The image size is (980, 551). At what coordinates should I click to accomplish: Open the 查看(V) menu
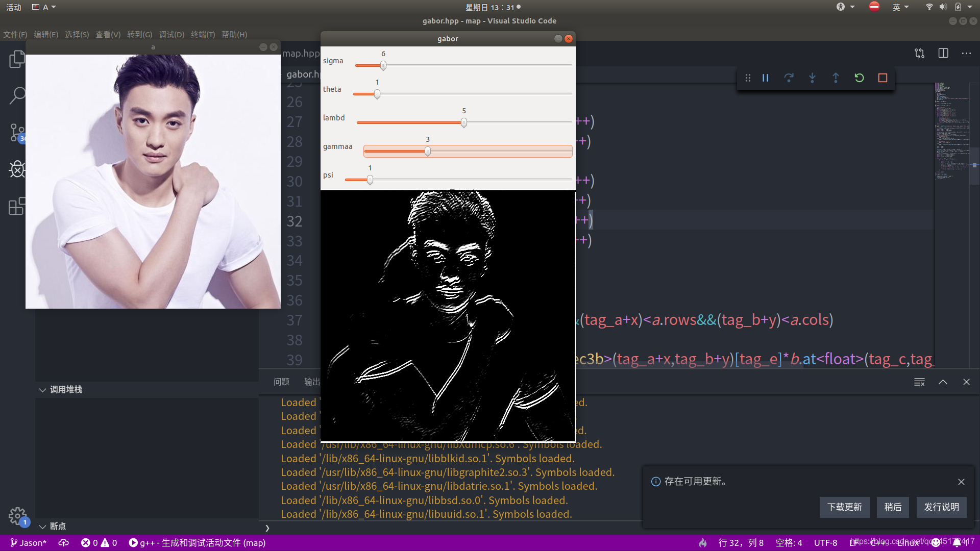(x=108, y=35)
